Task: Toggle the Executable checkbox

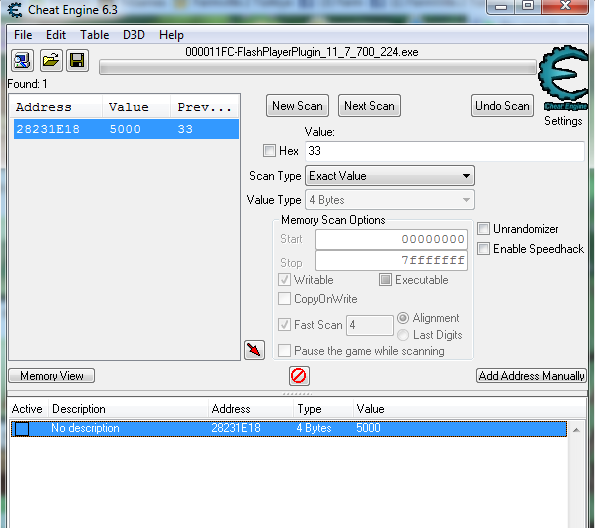Action: coord(385,280)
